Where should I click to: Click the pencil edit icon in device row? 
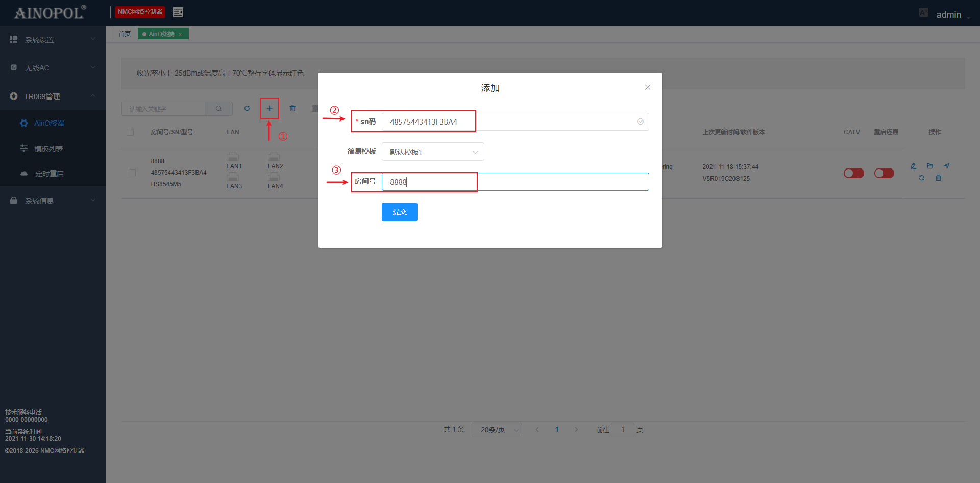(913, 166)
